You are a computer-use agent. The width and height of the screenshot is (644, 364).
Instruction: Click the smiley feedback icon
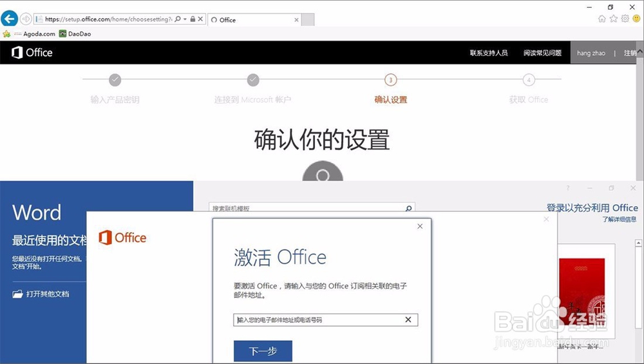(x=636, y=19)
